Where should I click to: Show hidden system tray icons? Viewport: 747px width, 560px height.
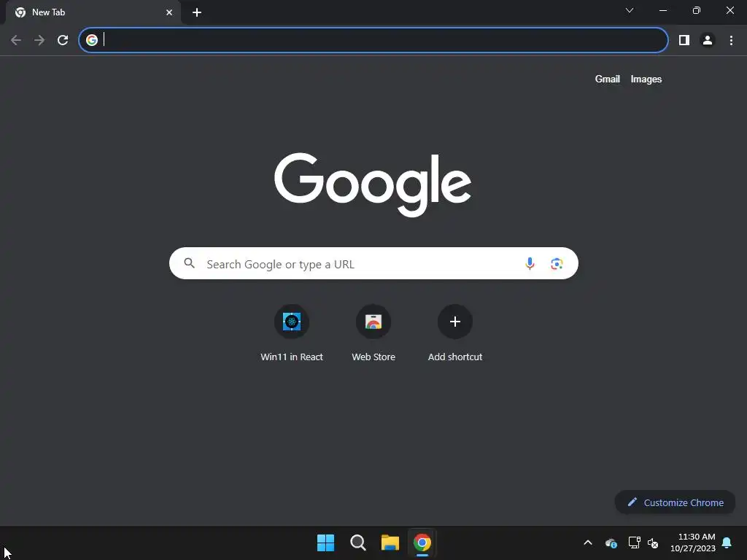[588, 542]
